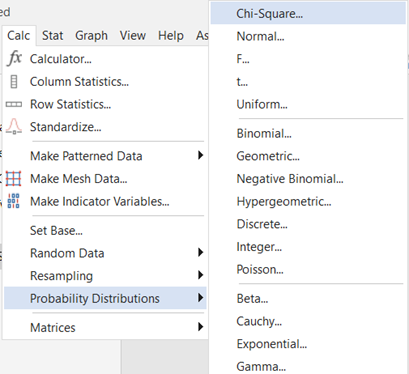Choose Row Statistics... entry
Screen dimensions: 409x374
click(105, 104)
